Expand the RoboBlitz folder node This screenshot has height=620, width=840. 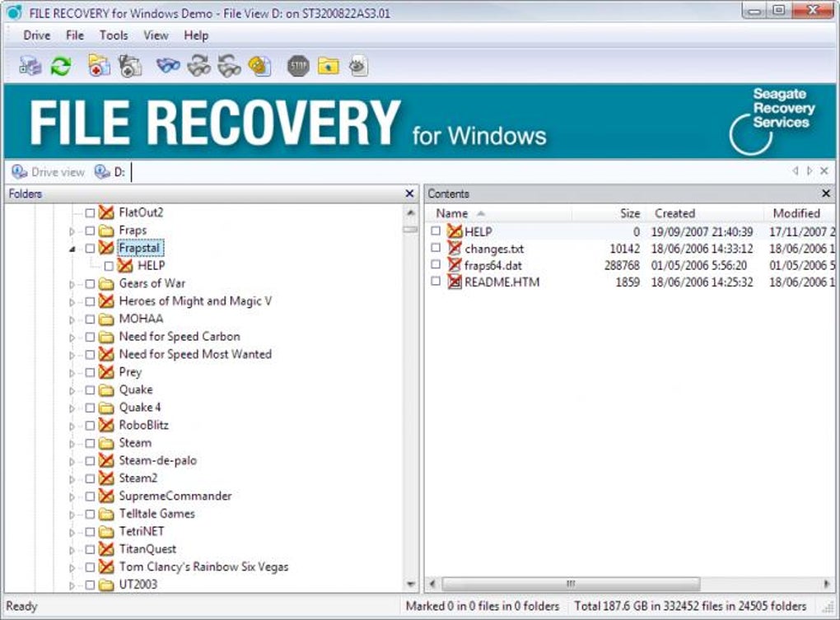coord(72,426)
